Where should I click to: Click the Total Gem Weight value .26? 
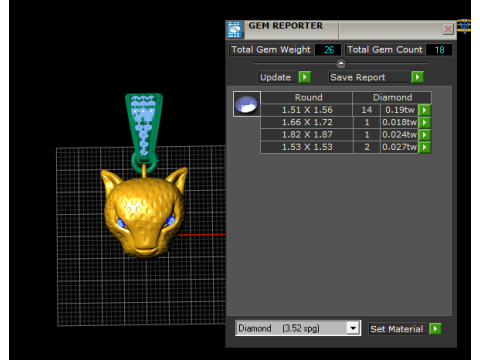328,50
